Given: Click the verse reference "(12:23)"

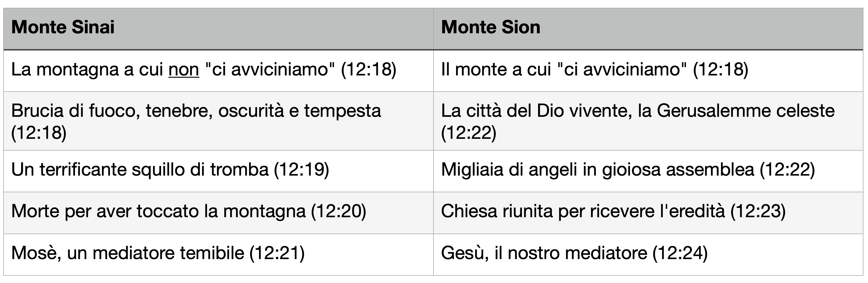Looking at the screenshot, I should (758, 211).
